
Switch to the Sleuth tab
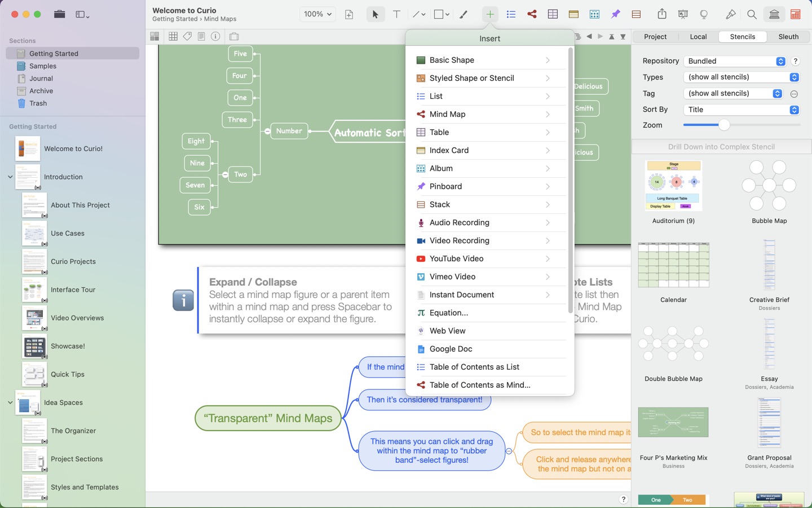tap(788, 37)
